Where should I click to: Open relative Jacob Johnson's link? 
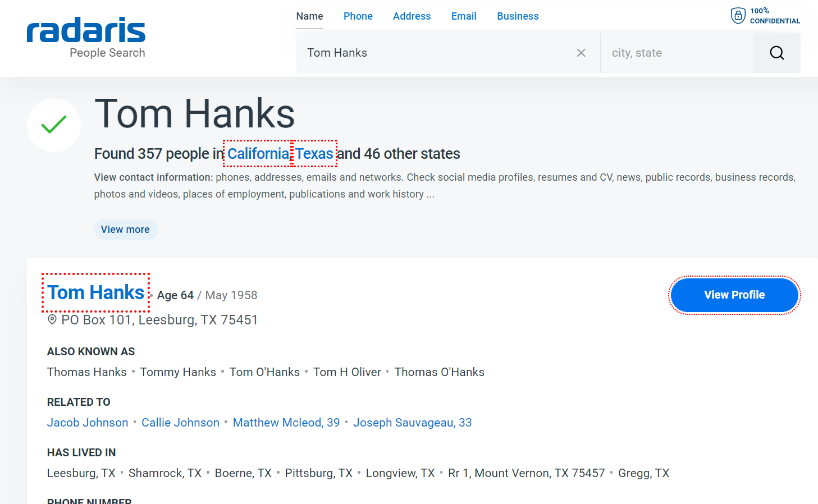[x=88, y=423]
